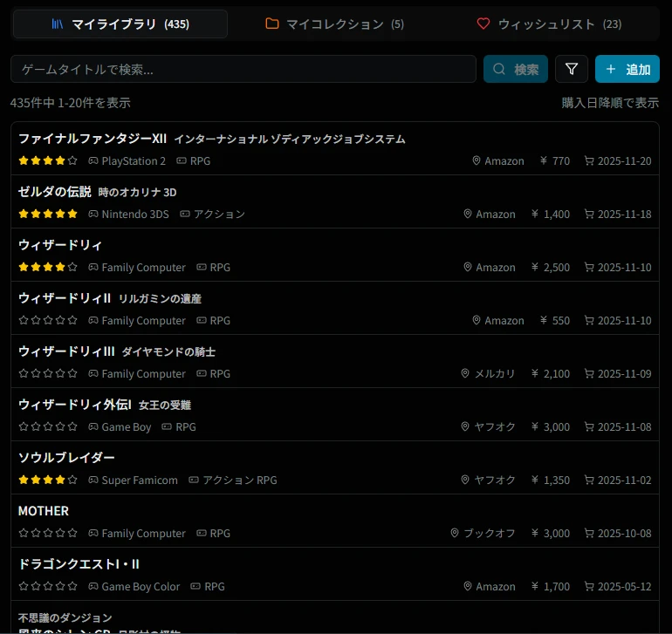Viewport: 672px width, 634px height.
Task: Click the cart icon on ゼルダの伝説 row
Action: tap(589, 215)
